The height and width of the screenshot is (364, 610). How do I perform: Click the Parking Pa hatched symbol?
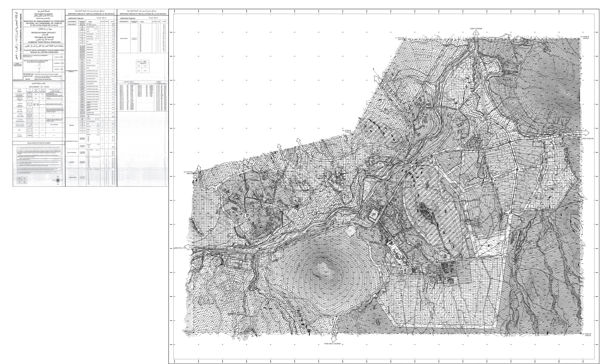click(82, 162)
